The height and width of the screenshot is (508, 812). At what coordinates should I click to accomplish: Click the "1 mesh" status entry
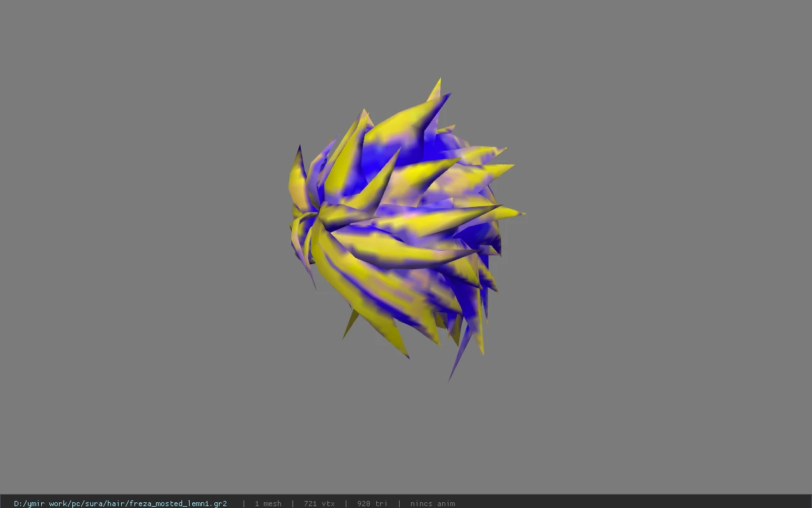pos(268,504)
